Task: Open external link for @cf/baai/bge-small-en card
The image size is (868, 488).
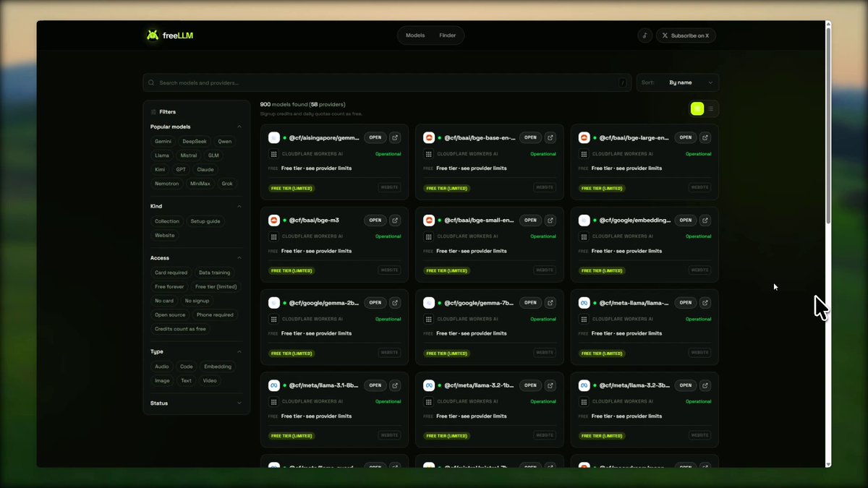Action: click(x=550, y=221)
